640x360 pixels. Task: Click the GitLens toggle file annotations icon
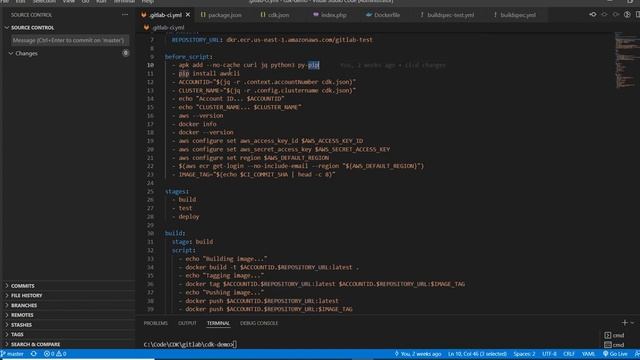[x=627, y=15]
